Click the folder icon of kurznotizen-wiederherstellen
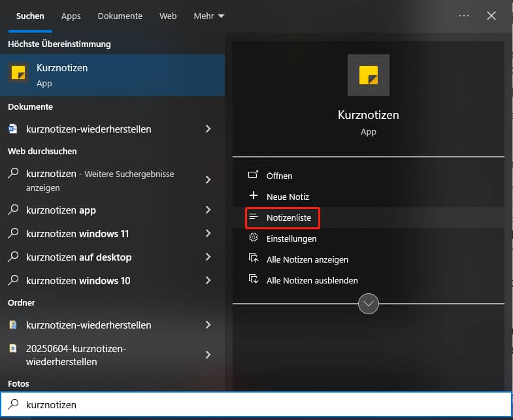513x420 pixels. (x=13, y=325)
